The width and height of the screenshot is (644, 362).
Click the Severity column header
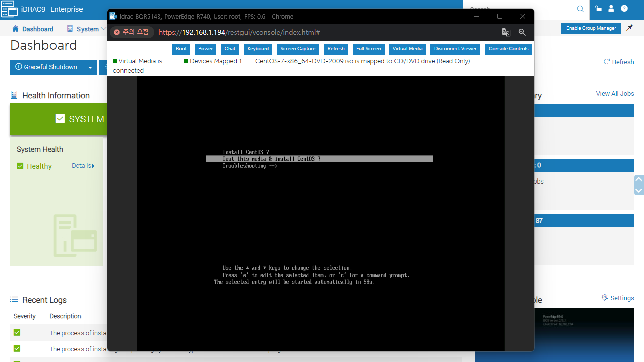[25, 316]
